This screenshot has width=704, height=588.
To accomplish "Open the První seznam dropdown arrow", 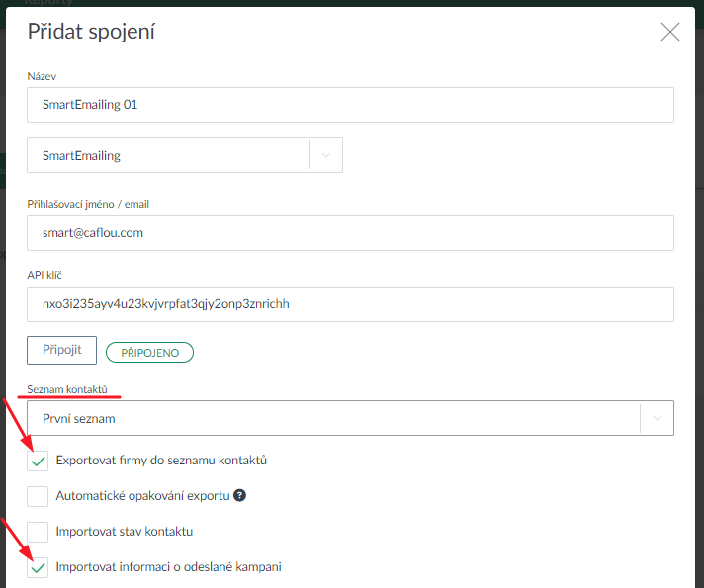I will click(657, 418).
